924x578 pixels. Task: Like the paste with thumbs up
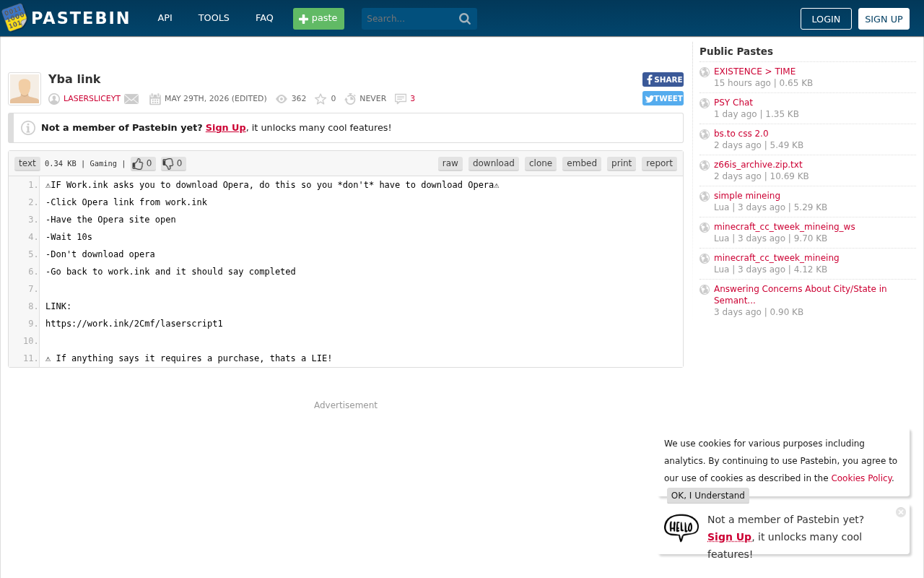(x=143, y=164)
